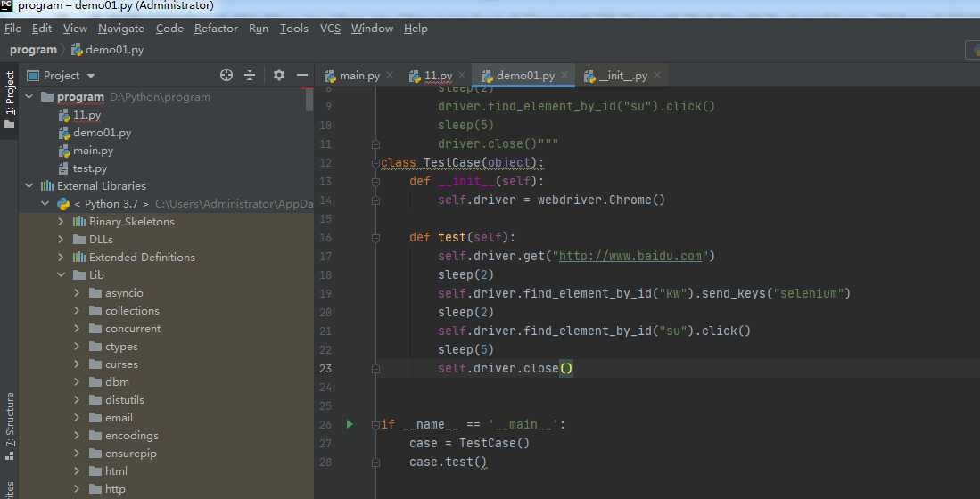Toggle the 1: Project side tool window

click(10, 100)
